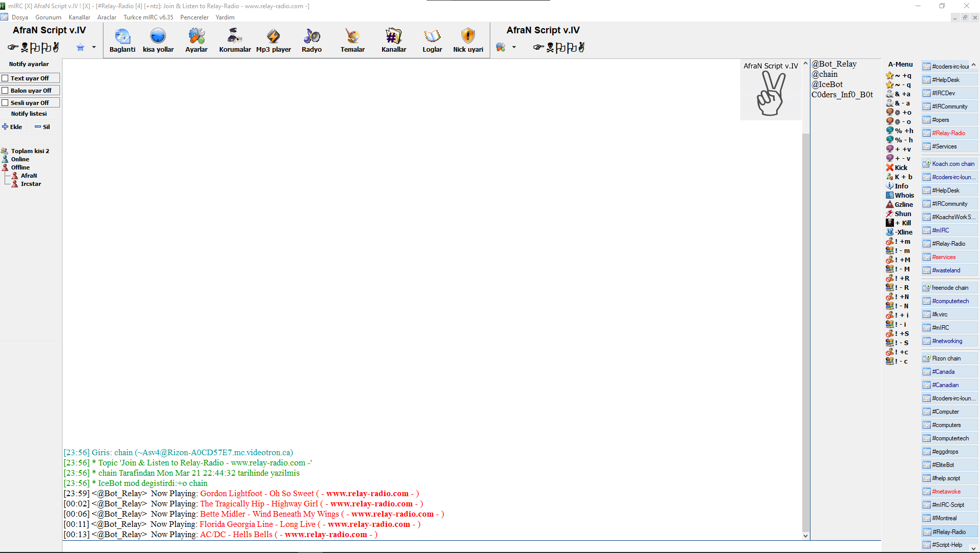Screen dimensions: 980x553
Task: Collapse the Offline notify tree node
Action: [5, 167]
